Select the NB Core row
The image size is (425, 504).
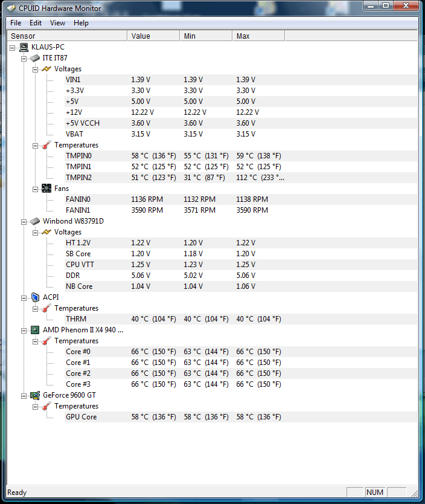(x=241, y=286)
